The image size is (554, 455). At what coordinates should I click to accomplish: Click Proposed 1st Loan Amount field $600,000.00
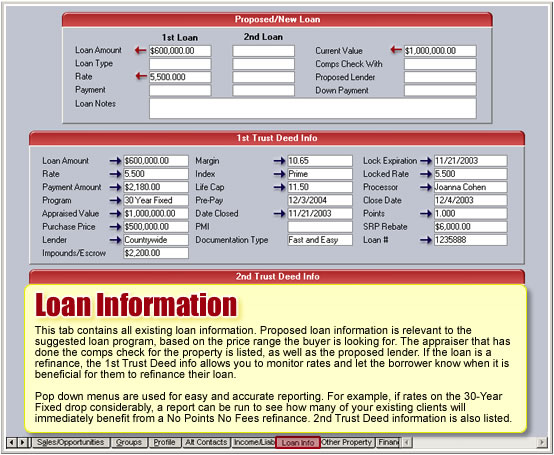(180, 51)
